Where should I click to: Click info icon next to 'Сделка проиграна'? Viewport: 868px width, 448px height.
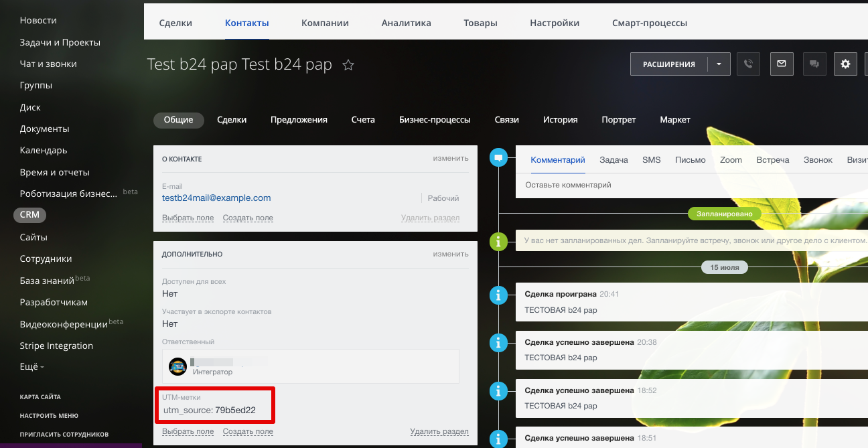[498, 295]
